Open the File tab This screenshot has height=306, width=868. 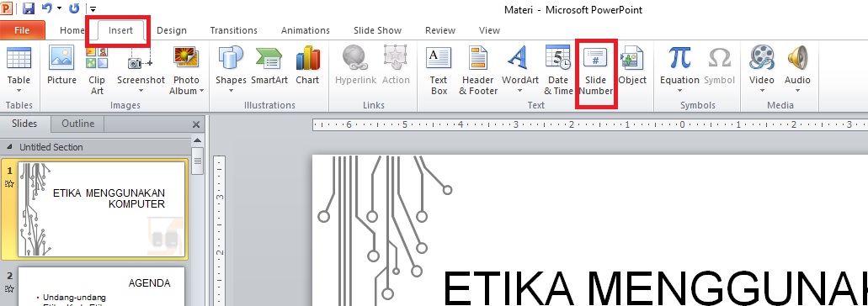(22, 30)
